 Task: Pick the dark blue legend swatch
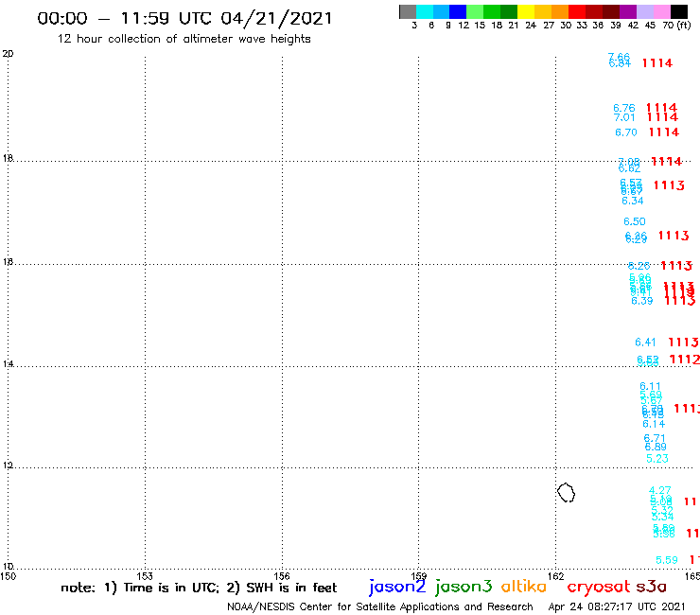coord(458,11)
